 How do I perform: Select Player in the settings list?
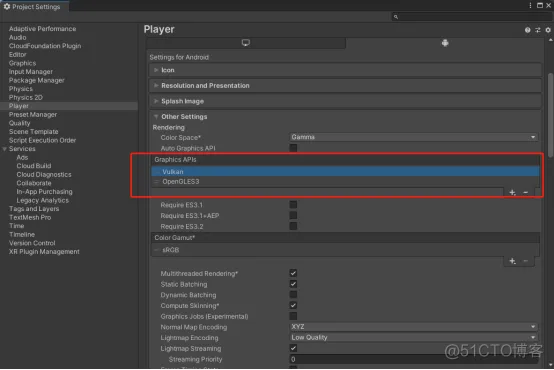click(69, 106)
